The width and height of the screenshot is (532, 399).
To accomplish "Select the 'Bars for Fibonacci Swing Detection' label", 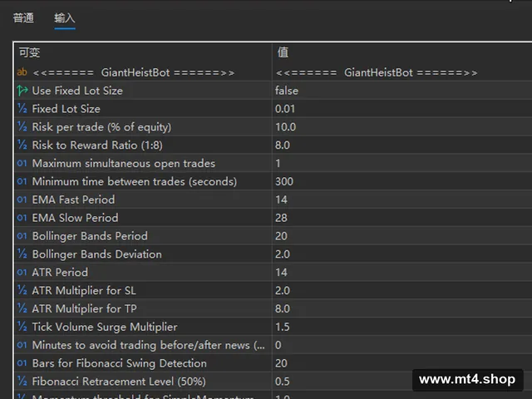I will (119, 363).
